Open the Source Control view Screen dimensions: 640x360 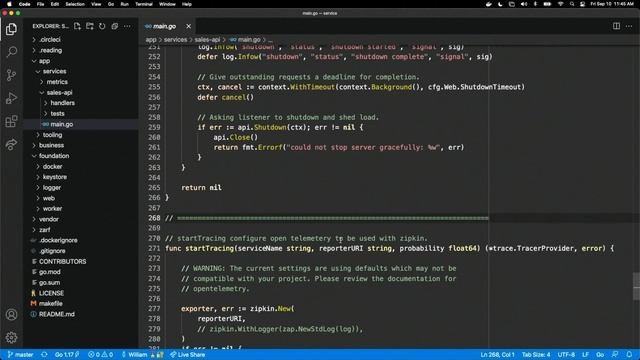pos(11,75)
